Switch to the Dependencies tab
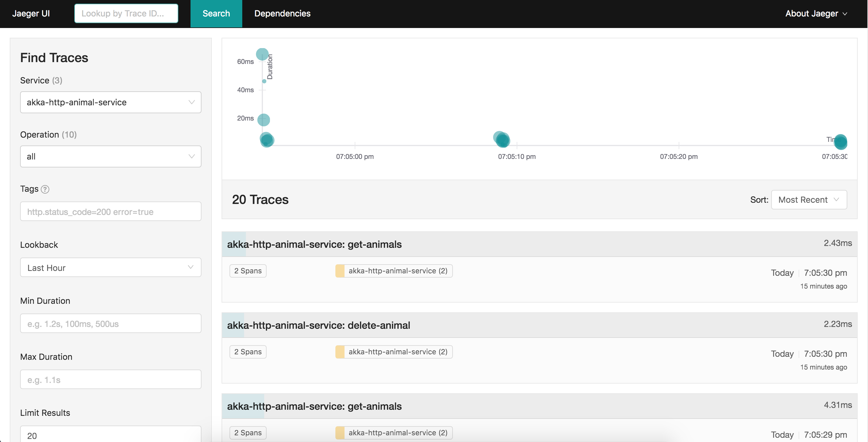The width and height of the screenshot is (868, 442). point(282,13)
